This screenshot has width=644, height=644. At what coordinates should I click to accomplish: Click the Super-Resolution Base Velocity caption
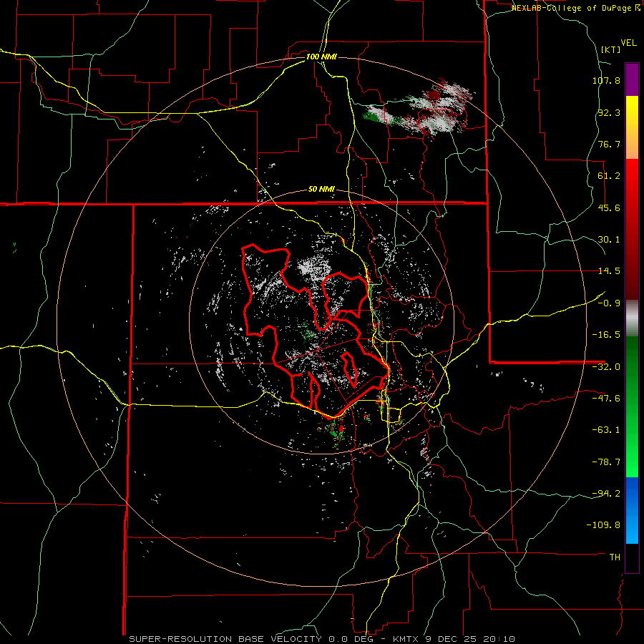tap(321, 639)
